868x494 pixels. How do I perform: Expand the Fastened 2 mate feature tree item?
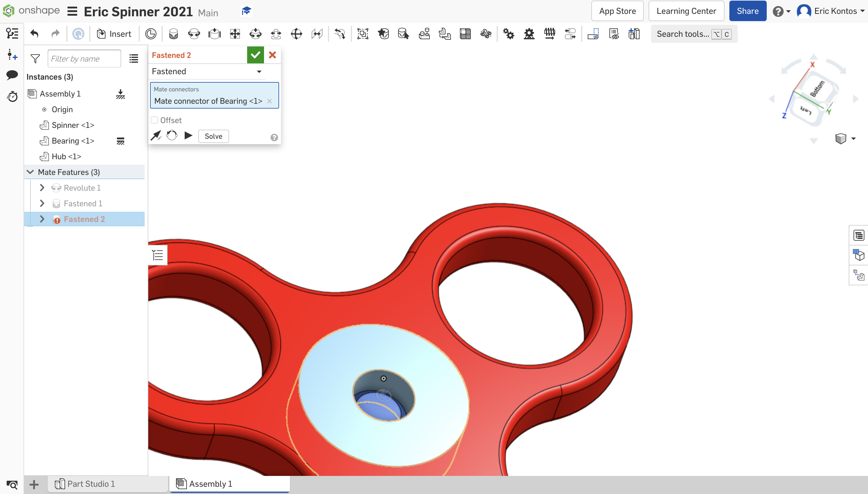(42, 219)
